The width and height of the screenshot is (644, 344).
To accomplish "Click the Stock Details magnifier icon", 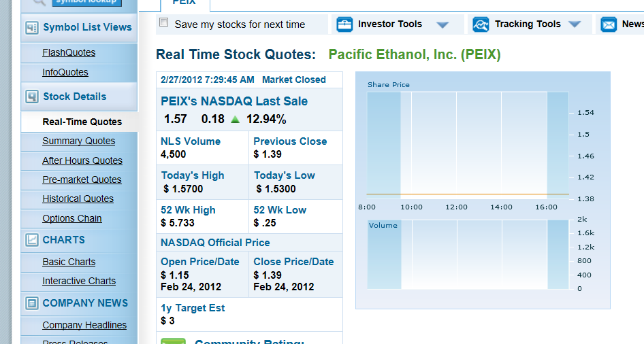I will point(31,97).
